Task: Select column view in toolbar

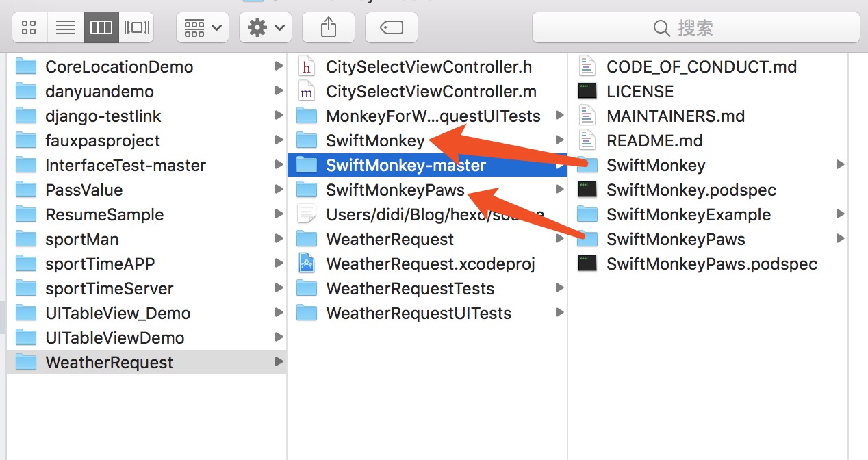Action: pos(101,27)
